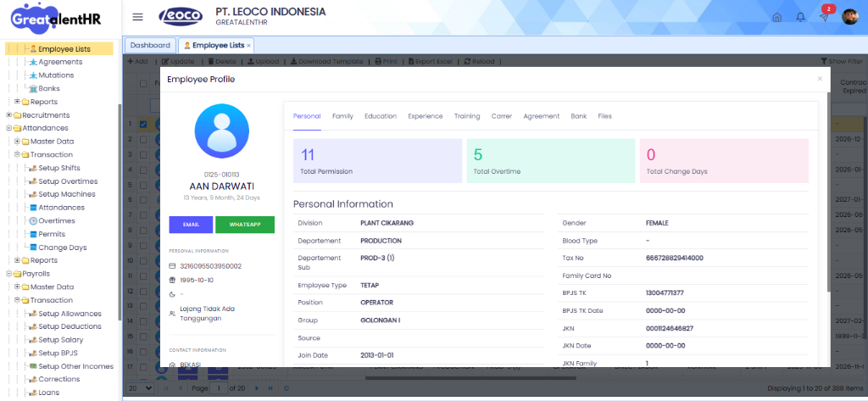Open the Files tab in the profile
Screen dimensions: 868x401
[x=604, y=116]
